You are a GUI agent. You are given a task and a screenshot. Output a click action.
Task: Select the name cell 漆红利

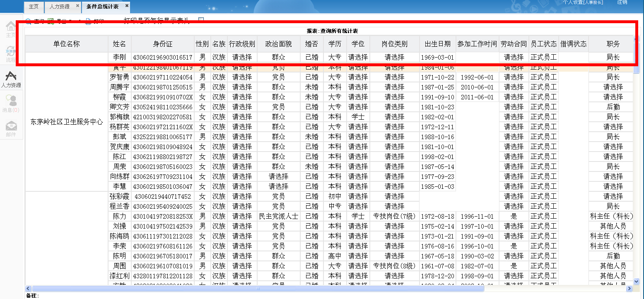click(120, 276)
